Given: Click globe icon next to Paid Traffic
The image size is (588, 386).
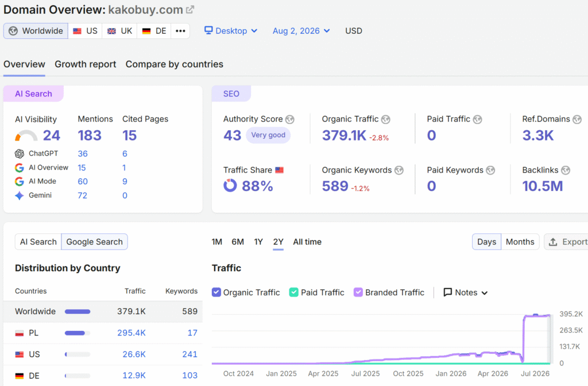Looking at the screenshot, I should pyautogui.click(x=477, y=119).
